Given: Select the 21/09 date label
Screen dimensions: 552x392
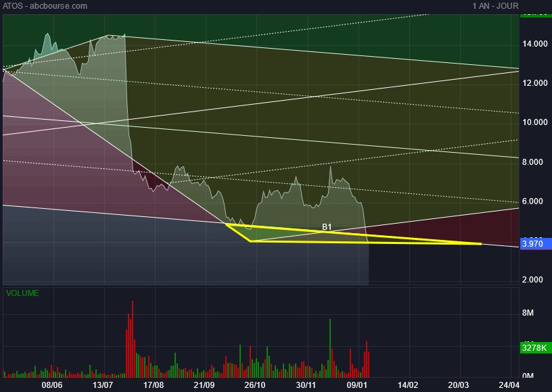Looking at the screenshot, I should [x=204, y=385].
